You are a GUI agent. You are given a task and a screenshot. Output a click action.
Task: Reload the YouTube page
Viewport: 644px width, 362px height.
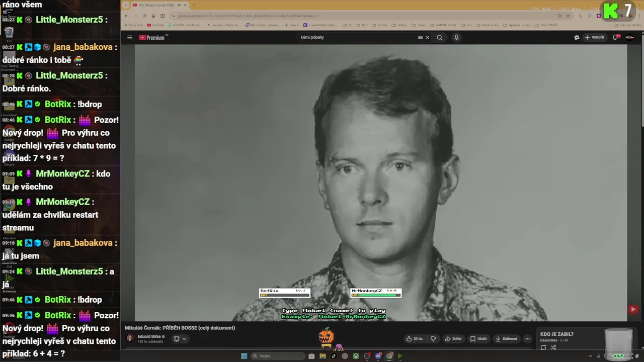(x=144, y=16)
